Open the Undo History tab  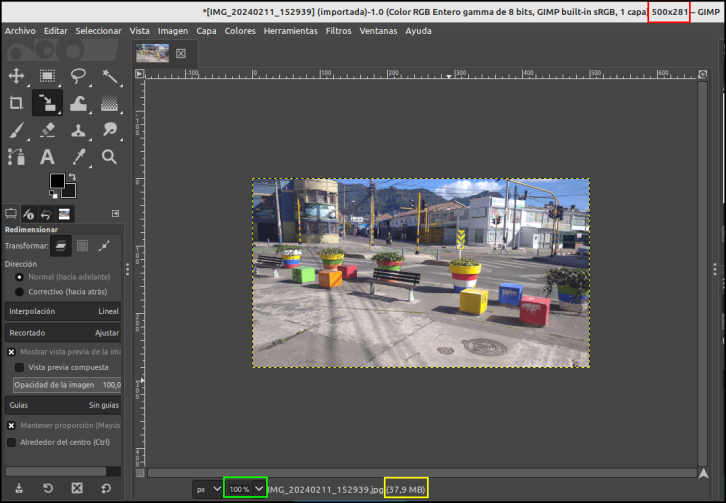46,214
